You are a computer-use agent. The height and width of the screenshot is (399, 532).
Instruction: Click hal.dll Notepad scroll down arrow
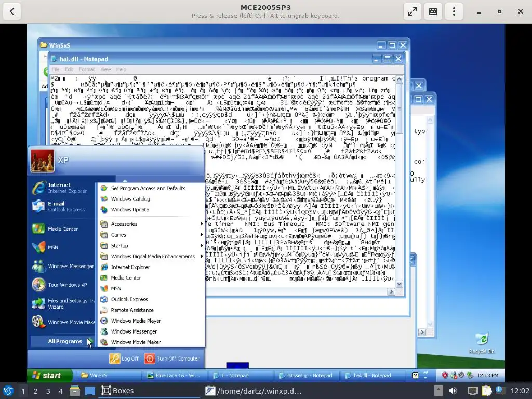click(x=400, y=284)
